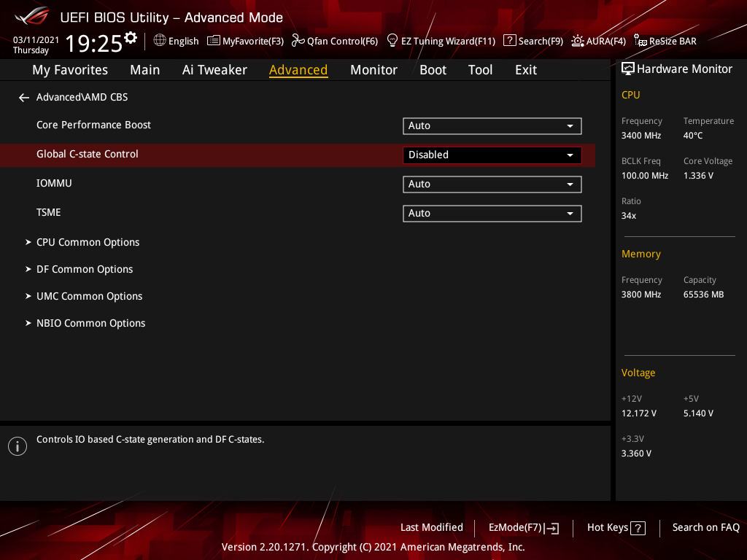Click BCLK Freq value 100.00 MHz
This screenshot has height=560, width=747.
pyautogui.click(x=645, y=176)
